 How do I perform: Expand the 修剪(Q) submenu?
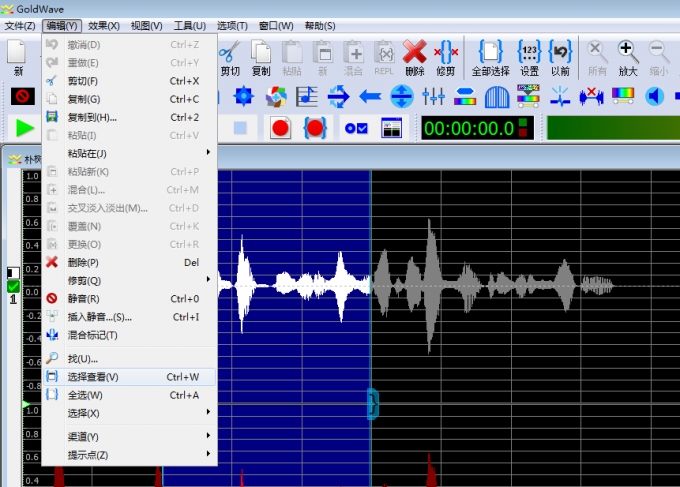[x=130, y=281]
